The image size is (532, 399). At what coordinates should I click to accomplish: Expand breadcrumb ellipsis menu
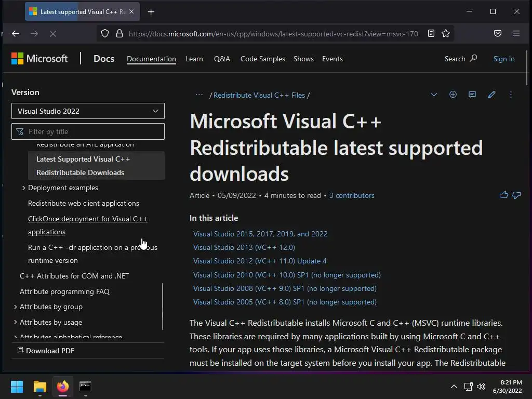click(199, 95)
